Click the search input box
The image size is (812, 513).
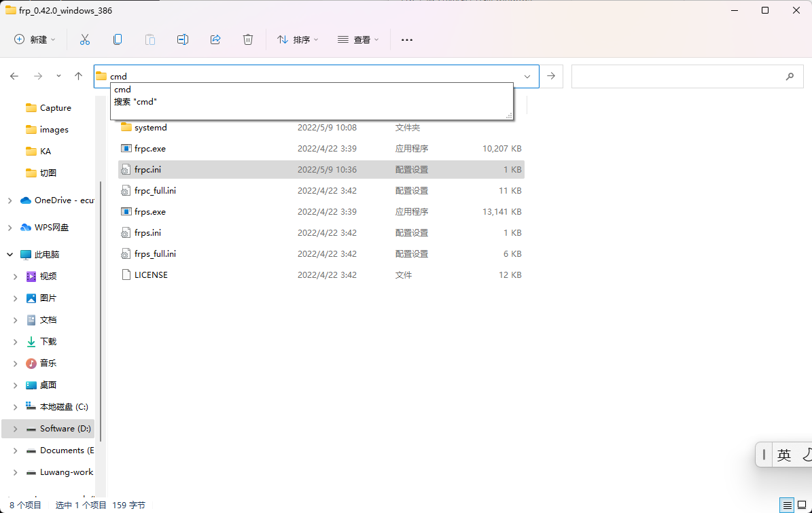tap(676, 77)
